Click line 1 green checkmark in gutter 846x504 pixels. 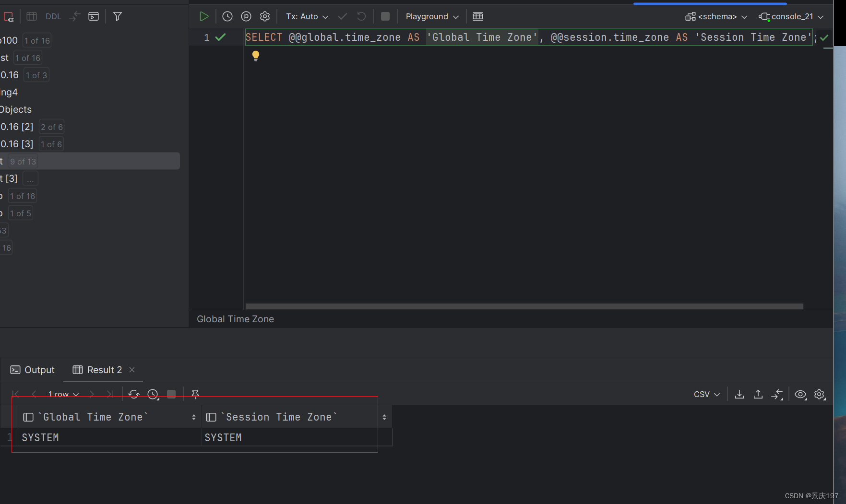(220, 37)
